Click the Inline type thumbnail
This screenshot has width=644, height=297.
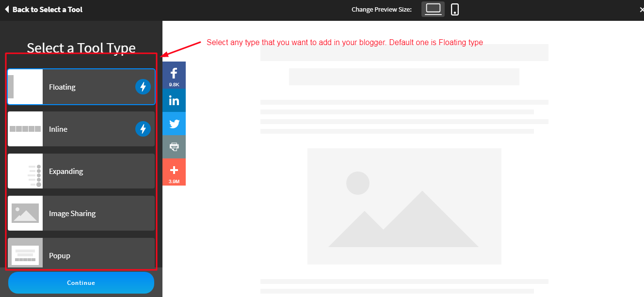click(25, 129)
